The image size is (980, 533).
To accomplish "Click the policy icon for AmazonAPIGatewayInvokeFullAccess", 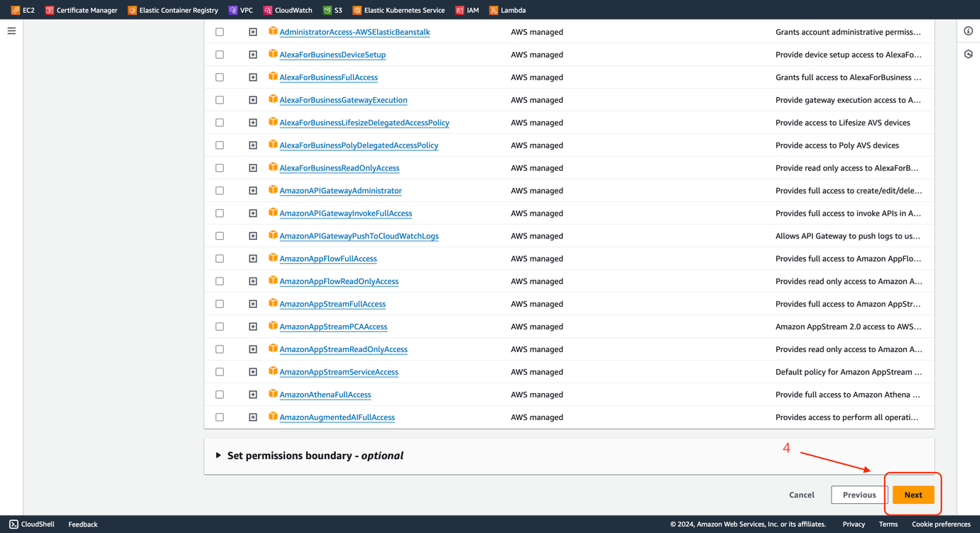I will coord(273,213).
